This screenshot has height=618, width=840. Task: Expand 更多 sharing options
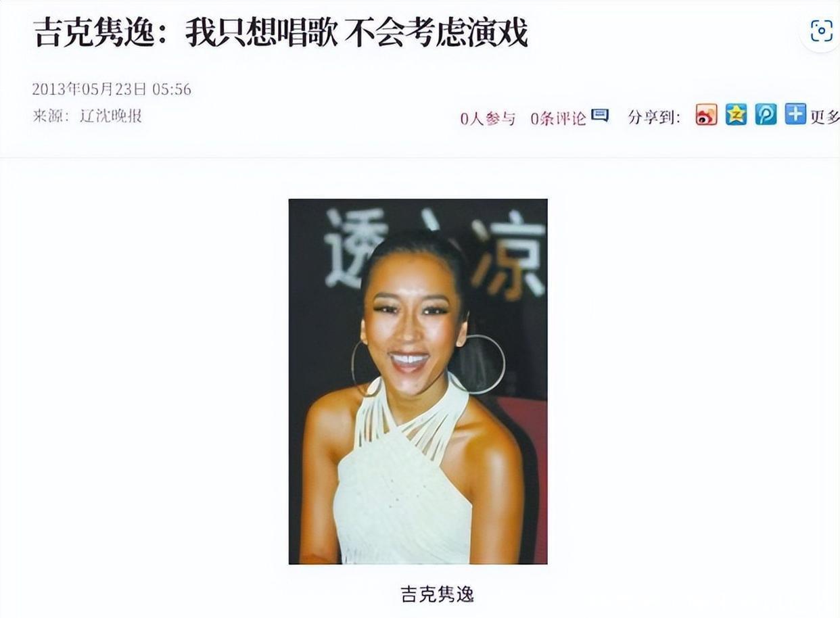[824, 117]
